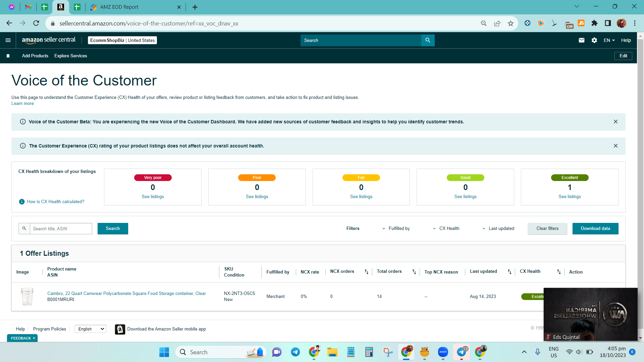Open the English language selector in footer
The height and width of the screenshot is (362, 644).
tap(91, 329)
